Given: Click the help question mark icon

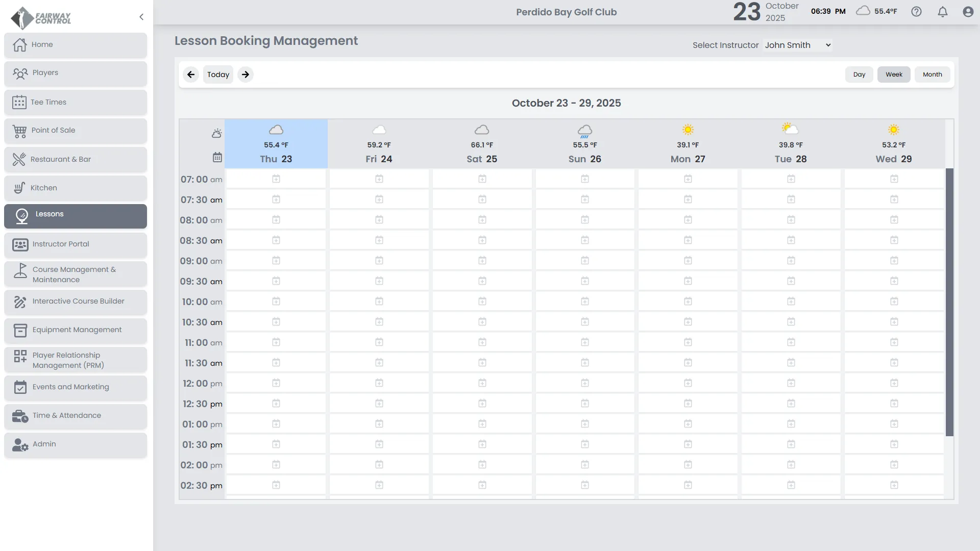Looking at the screenshot, I should coord(916,12).
